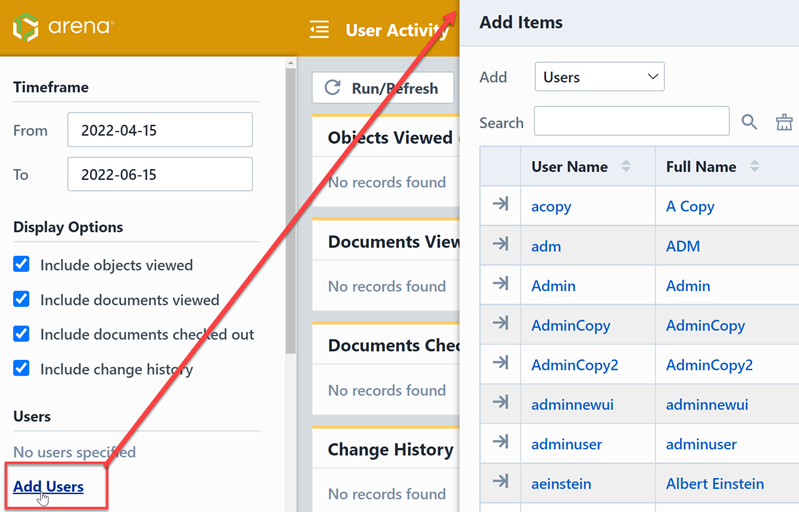Open the adminuser user name link
The image size is (799, 512).
[x=567, y=444]
